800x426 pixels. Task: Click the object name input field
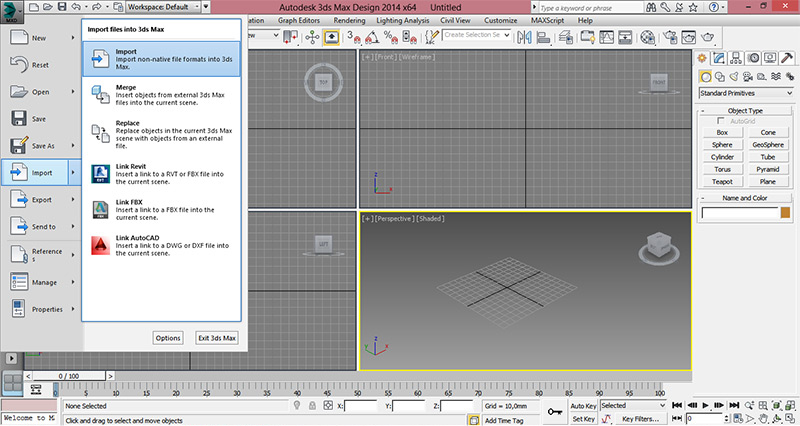[740, 213]
